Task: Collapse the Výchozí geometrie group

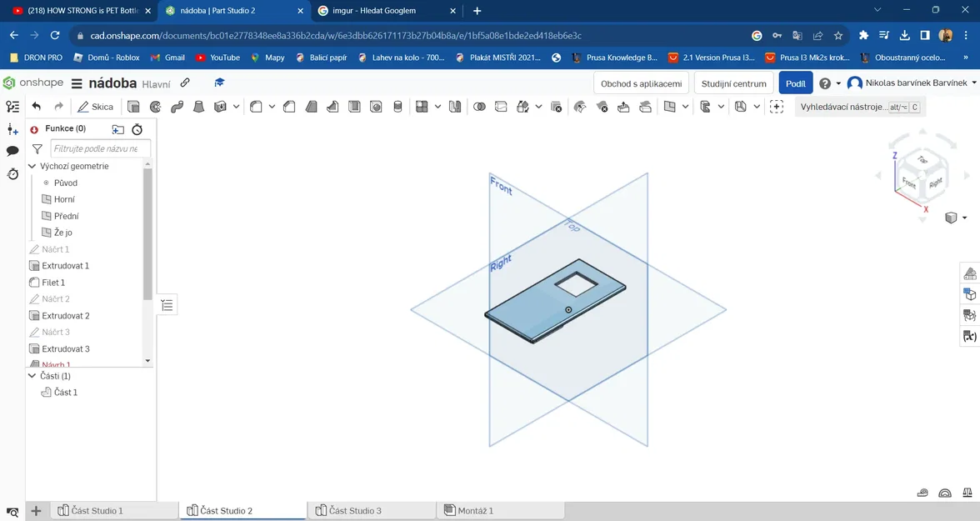Action: click(32, 166)
